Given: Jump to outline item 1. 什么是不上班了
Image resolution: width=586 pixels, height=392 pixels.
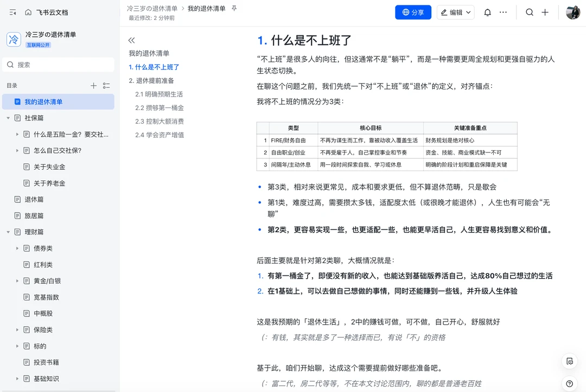Looking at the screenshot, I should point(154,67).
